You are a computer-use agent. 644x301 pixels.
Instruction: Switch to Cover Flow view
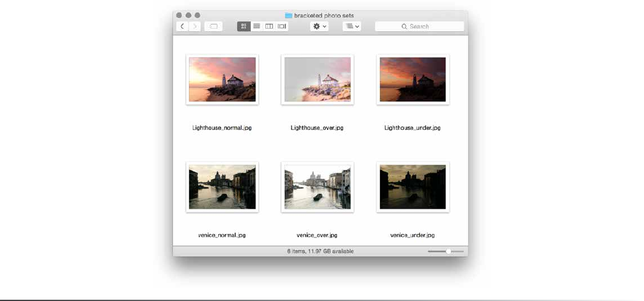point(282,26)
